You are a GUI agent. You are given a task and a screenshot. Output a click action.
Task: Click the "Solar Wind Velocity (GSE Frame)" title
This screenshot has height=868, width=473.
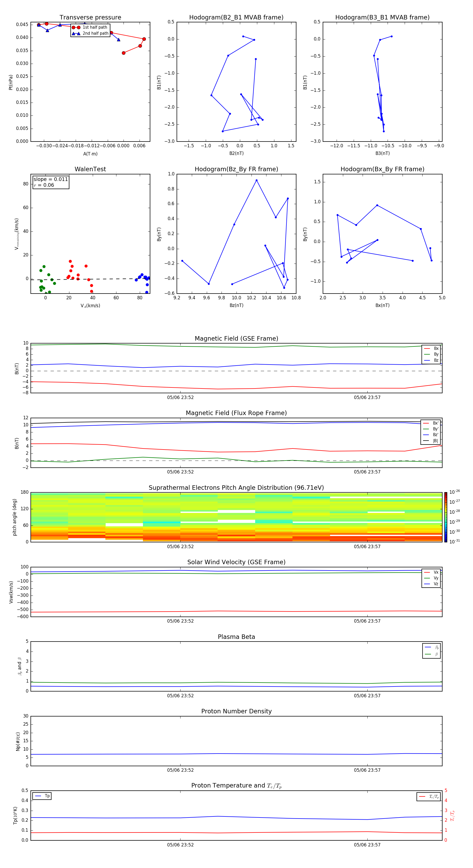coord(236,562)
